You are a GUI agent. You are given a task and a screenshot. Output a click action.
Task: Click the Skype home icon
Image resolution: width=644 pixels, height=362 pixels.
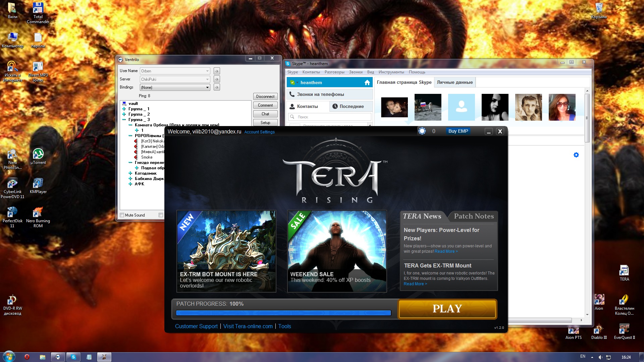(x=367, y=82)
